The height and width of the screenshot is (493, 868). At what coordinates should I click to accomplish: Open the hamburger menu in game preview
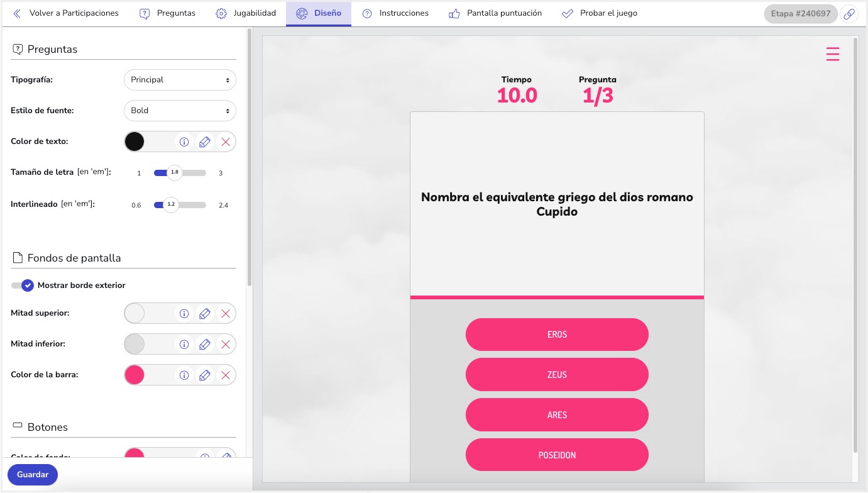click(x=832, y=54)
